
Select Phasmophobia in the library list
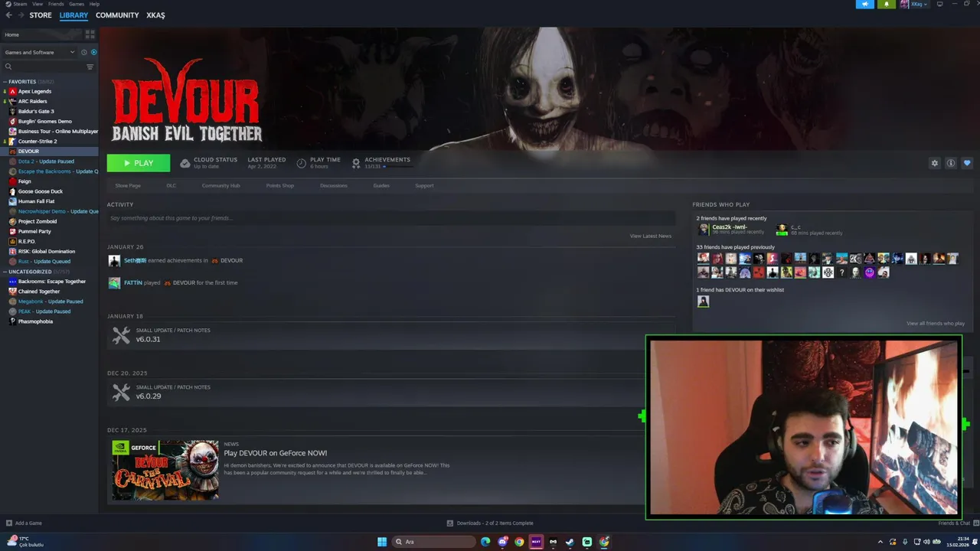pyautogui.click(x=35, y=321)
